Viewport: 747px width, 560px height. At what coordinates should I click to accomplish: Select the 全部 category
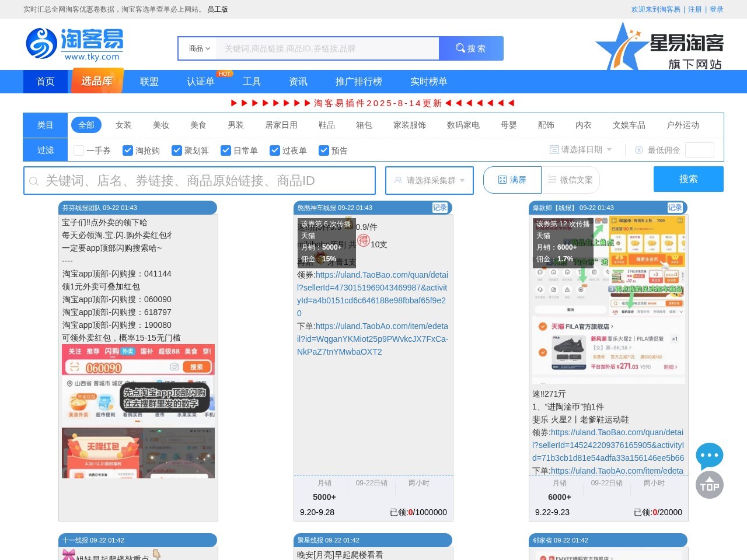[86, 125]
